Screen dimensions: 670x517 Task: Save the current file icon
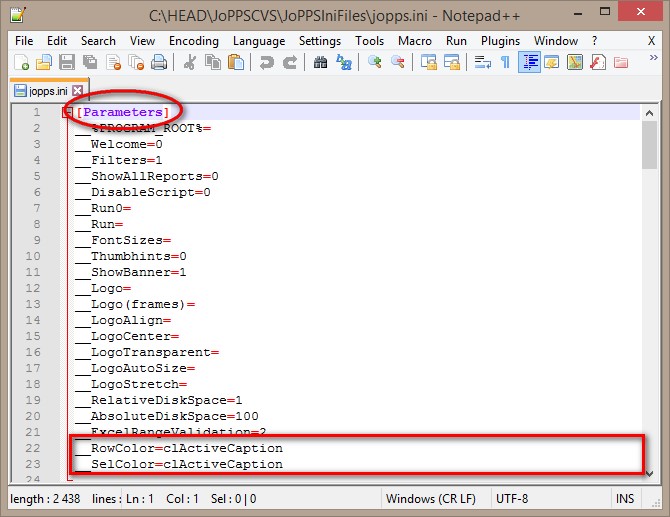(67, 62)
